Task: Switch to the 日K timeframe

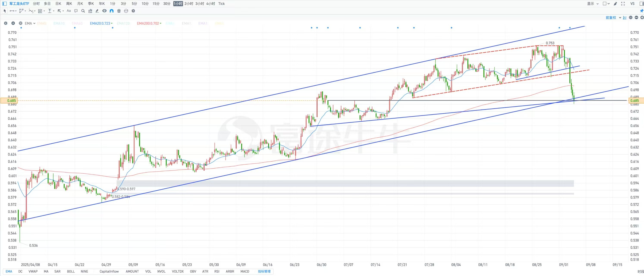Action: pos(58,3)
